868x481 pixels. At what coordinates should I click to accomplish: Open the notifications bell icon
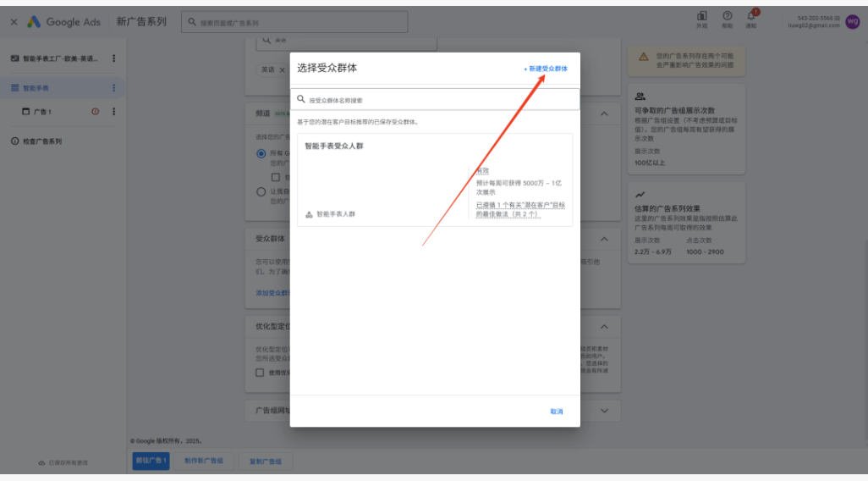751,16
